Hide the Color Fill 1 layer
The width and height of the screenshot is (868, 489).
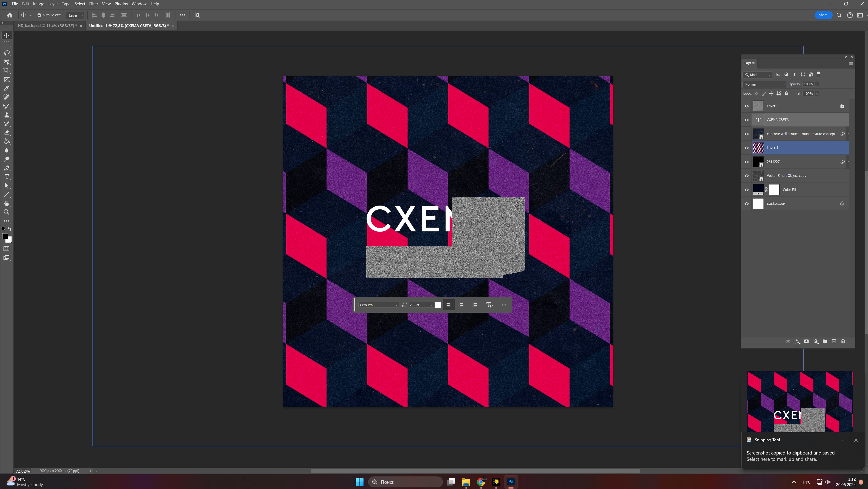(x=747, y=190)
